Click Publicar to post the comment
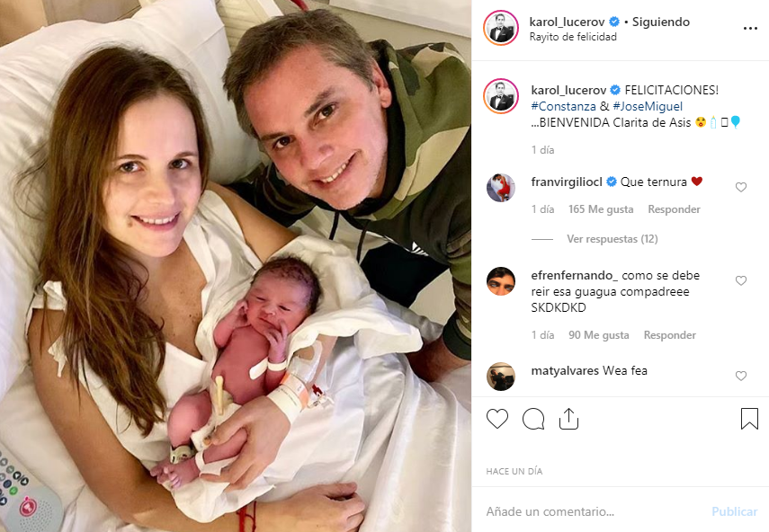The width and height of the screenshot is (769, 532). 734,511
